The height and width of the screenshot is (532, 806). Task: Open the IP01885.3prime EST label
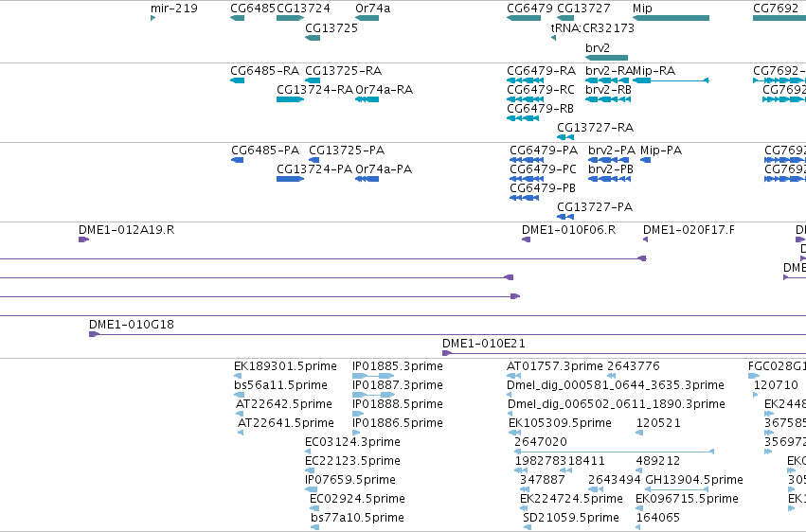click(x=398, y=366)
